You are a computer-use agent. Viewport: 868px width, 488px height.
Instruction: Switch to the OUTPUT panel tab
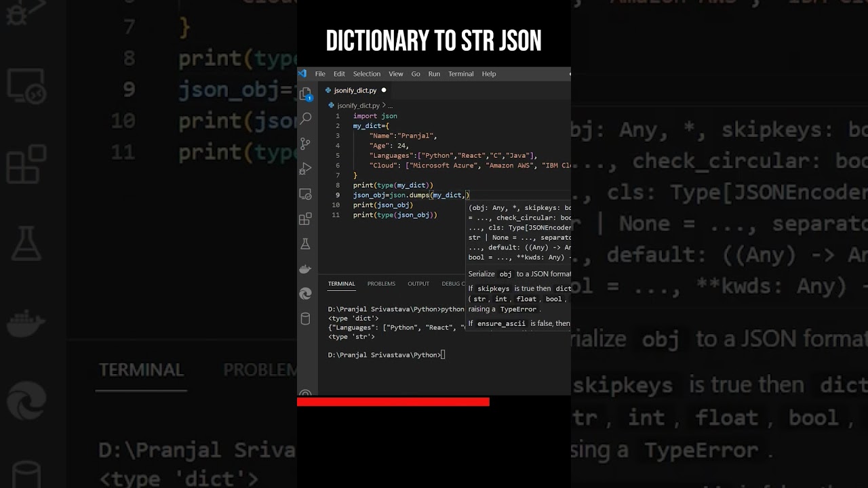(x=418, y=284)
